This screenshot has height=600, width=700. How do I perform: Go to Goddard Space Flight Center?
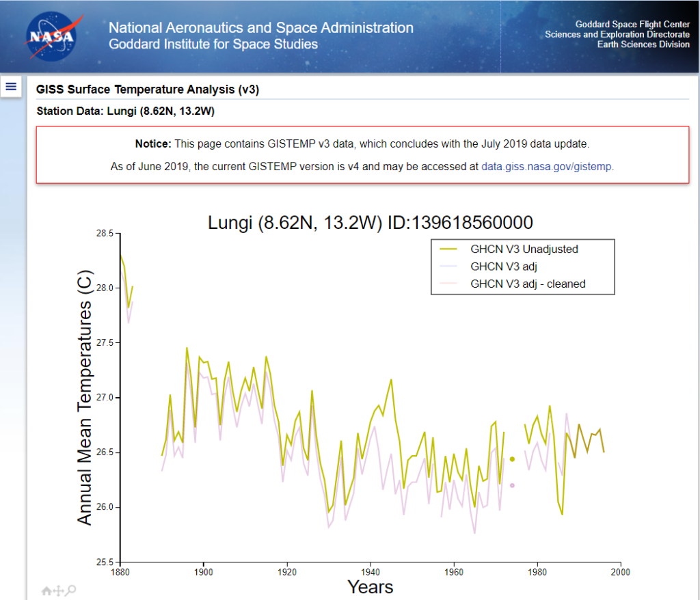point(632,25)
